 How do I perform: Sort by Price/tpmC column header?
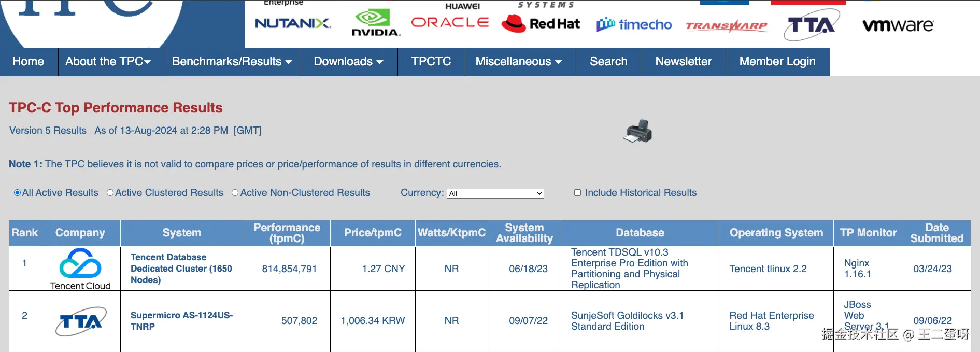(x=373, y=233)
